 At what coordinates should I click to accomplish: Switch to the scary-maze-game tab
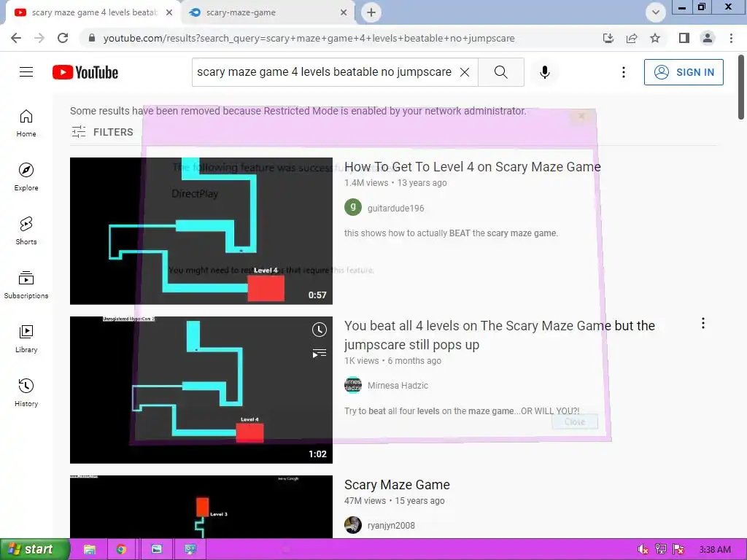(267, 12)
